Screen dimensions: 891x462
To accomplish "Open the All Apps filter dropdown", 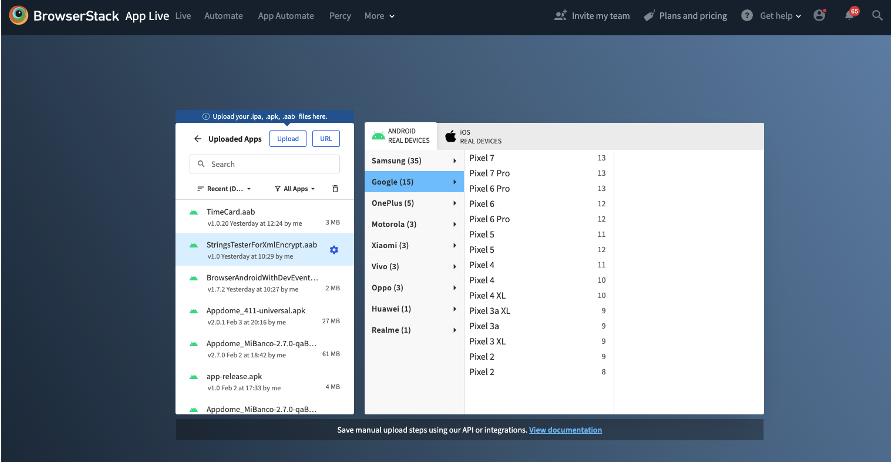I will pyautogui.click(x=294, y=188).
